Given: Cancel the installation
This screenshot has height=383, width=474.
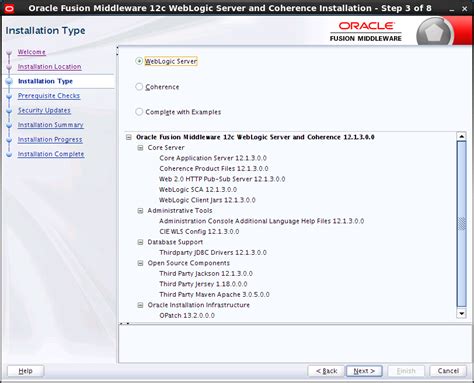Looking at the screenshot, I should tap(448, 371).
